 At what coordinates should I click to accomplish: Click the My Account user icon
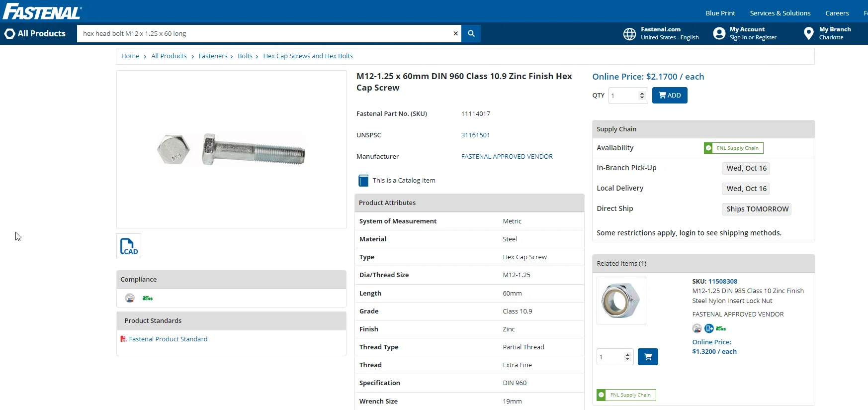click(x=719, y=33)
